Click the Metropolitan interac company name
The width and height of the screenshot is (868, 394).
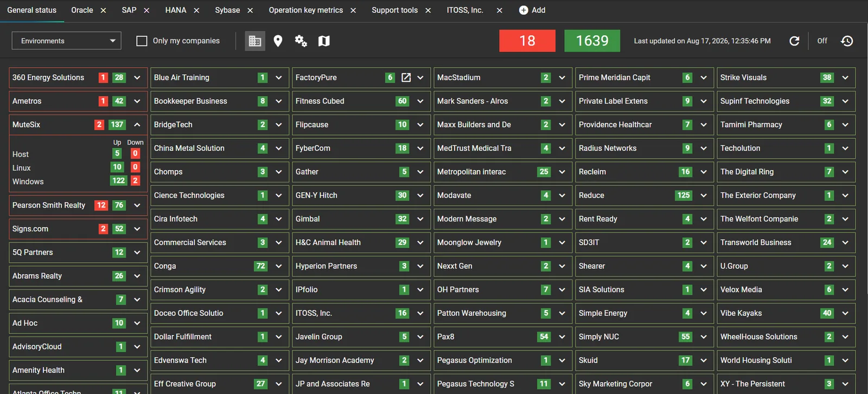(x=471, y=172)
